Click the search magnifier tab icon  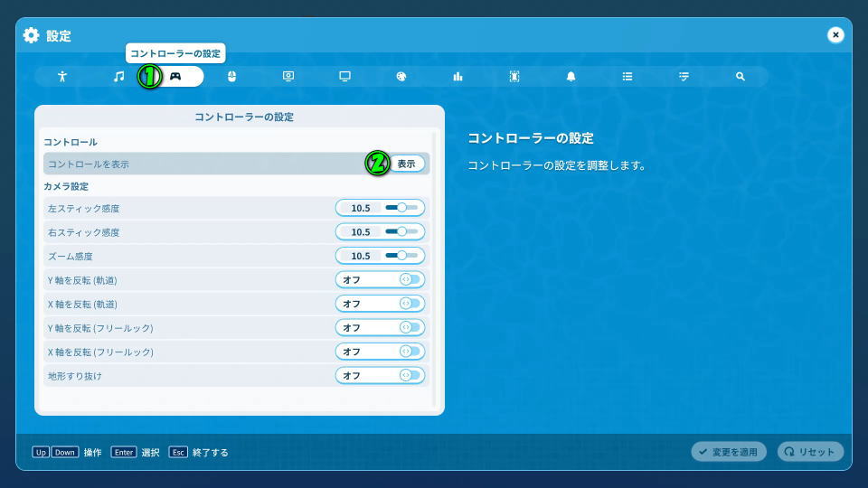(x=741, y=77)
